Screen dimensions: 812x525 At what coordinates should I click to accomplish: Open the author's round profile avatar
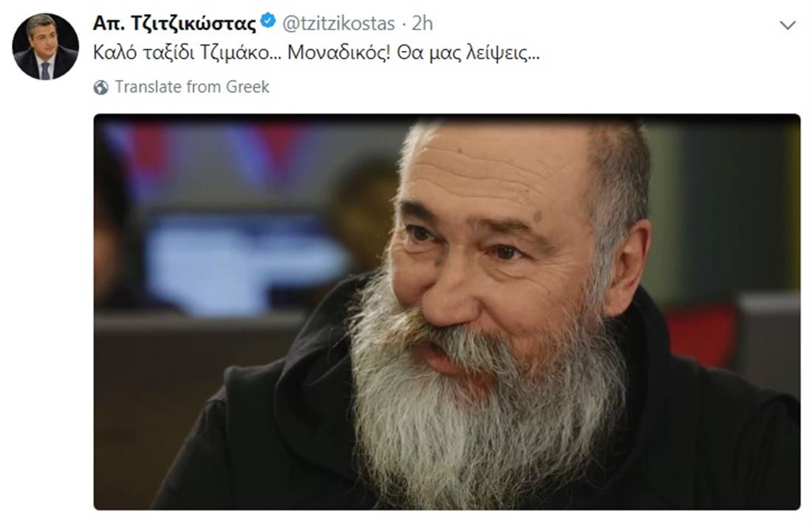pos(46,47)
